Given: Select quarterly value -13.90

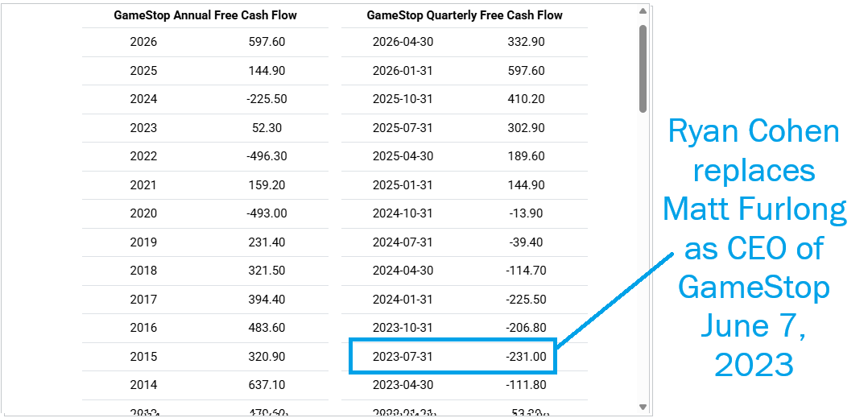Looking at the screenshot, I should [526, 213].
